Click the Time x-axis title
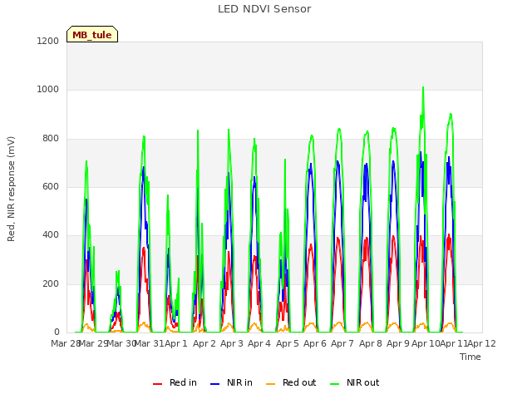 tap(470, 357)
